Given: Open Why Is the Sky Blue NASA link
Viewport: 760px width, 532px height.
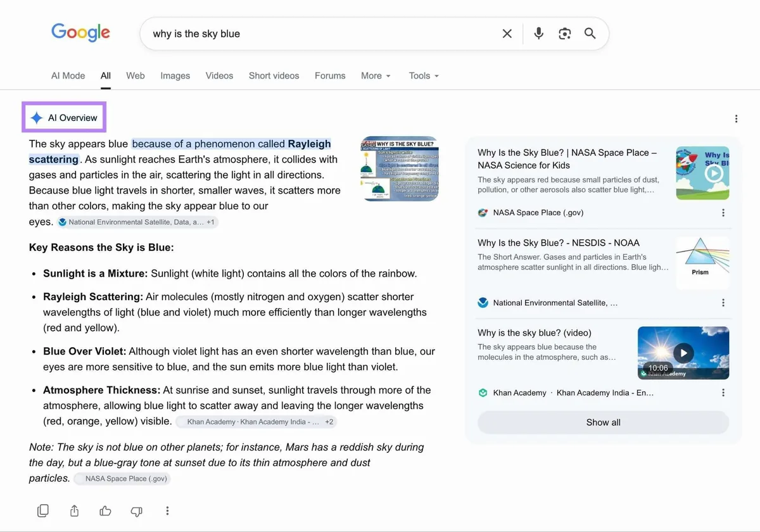Looking at the screenshot, I should pyautogui.click(x=567, y=159).
